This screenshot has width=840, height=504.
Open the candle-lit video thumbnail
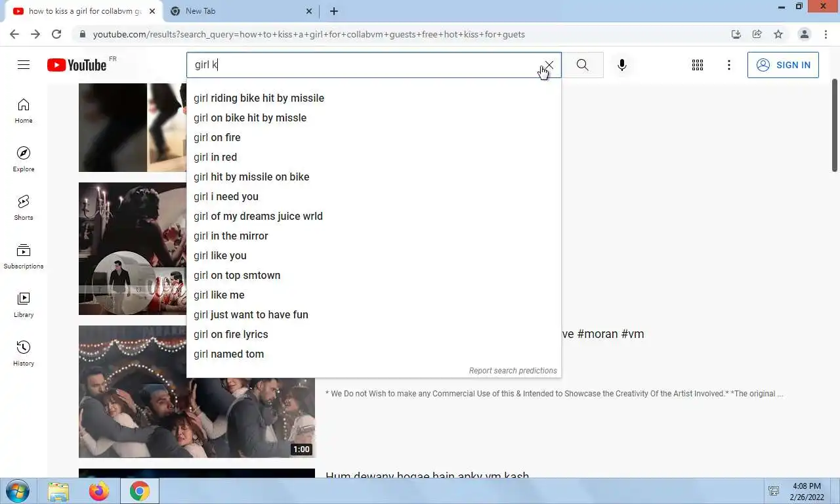point(133,249)
